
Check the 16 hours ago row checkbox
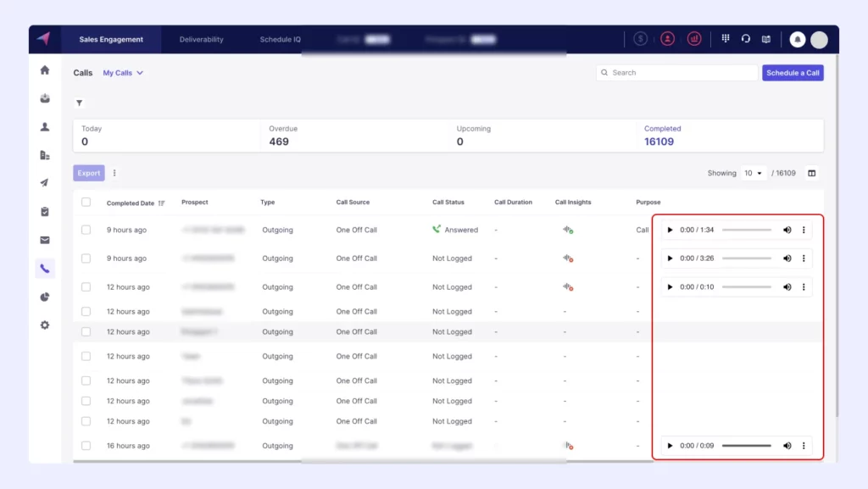[86, 446]
